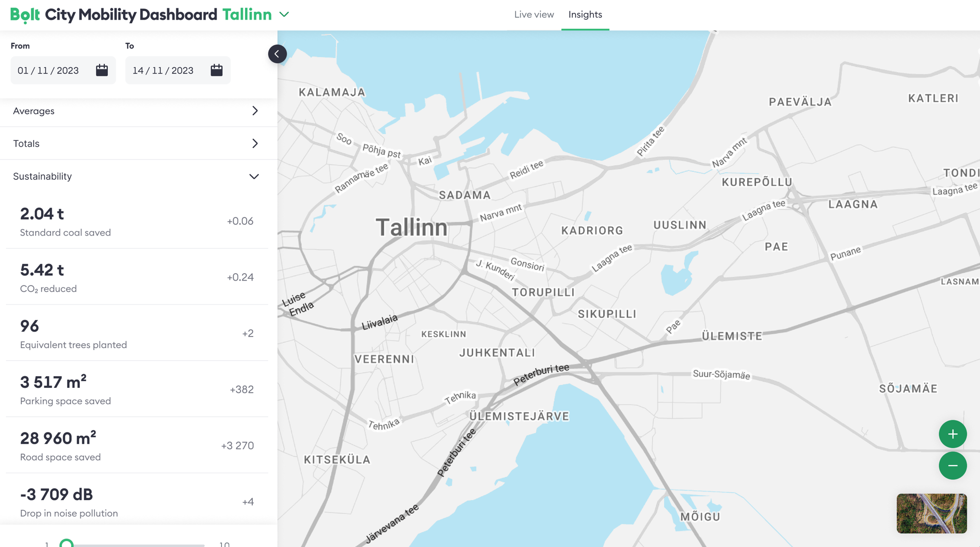Click the SÕJAMÄE district label on map
The width and height of the screenshot is (980, 547).
(x=908, y=388)
